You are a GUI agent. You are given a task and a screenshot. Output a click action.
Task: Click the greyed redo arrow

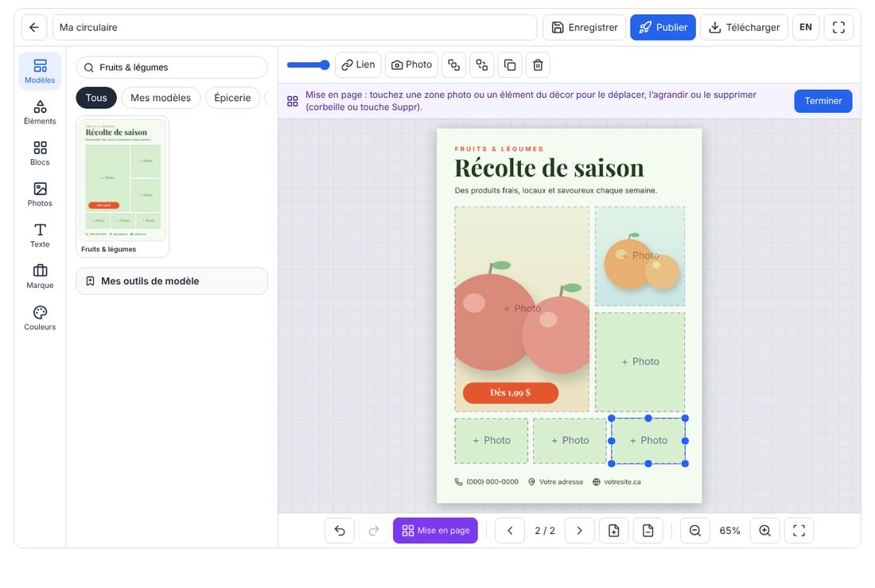(x=374, y=531)
